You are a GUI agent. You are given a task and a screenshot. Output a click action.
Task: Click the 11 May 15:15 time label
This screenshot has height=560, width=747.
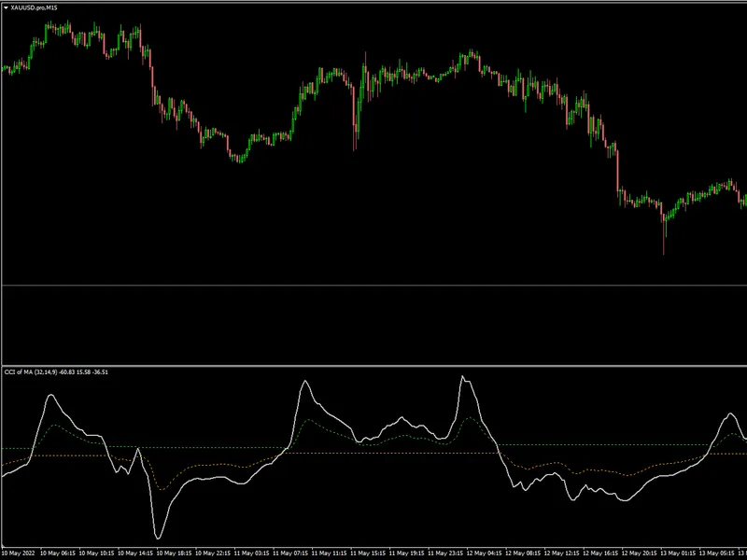point(368,553)
